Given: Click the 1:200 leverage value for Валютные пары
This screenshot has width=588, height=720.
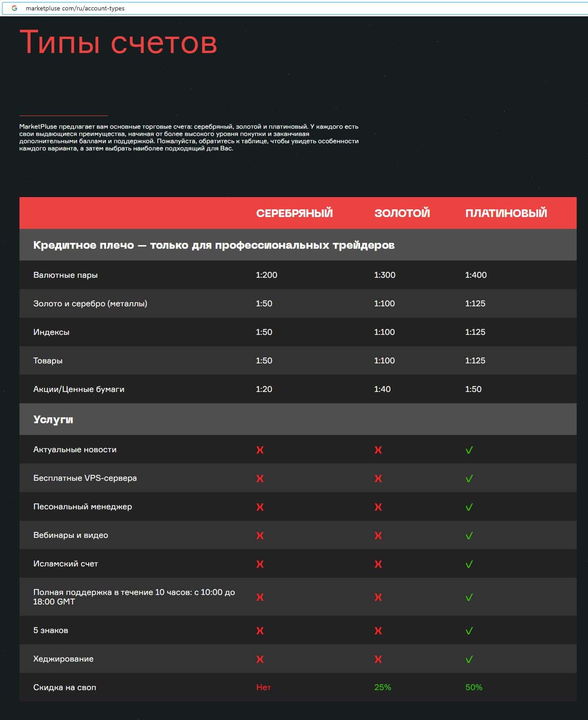Looking at the screenshot, I should pyautogui.click(x=266, y=275).
